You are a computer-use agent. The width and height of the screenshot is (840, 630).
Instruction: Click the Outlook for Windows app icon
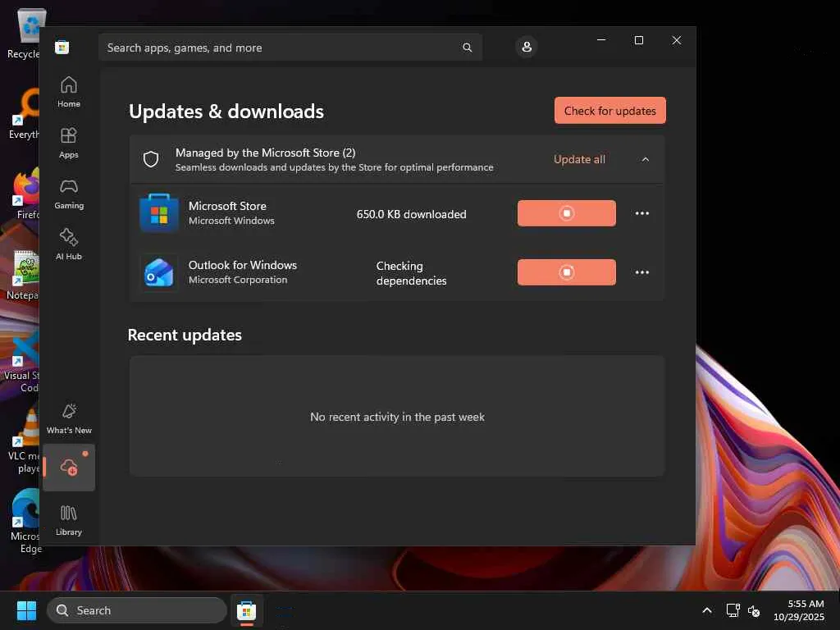coord(158,272)
